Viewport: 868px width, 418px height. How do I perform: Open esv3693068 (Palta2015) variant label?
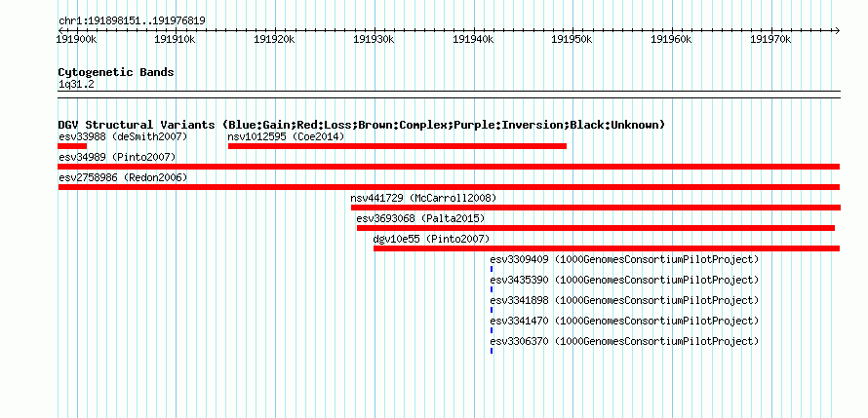coord(420,218)
